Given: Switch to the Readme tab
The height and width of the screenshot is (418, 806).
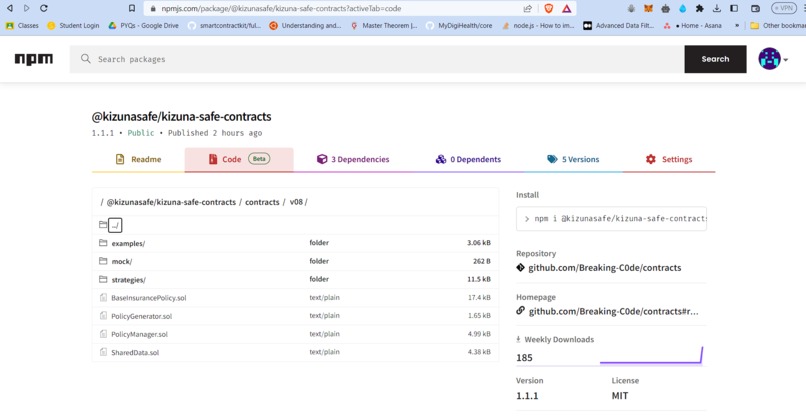Looking at the screenshot, I should pyautogui.click(x=138, y=159).
